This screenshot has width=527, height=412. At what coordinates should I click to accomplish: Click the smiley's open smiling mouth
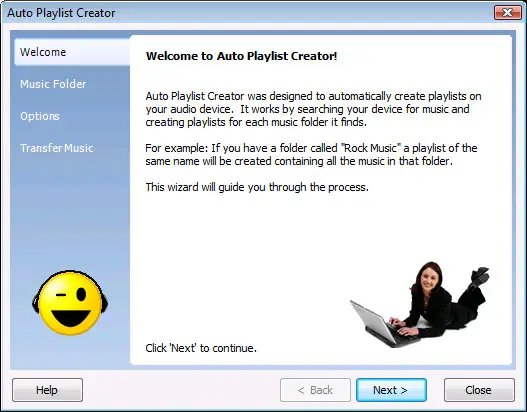[71, 319]
